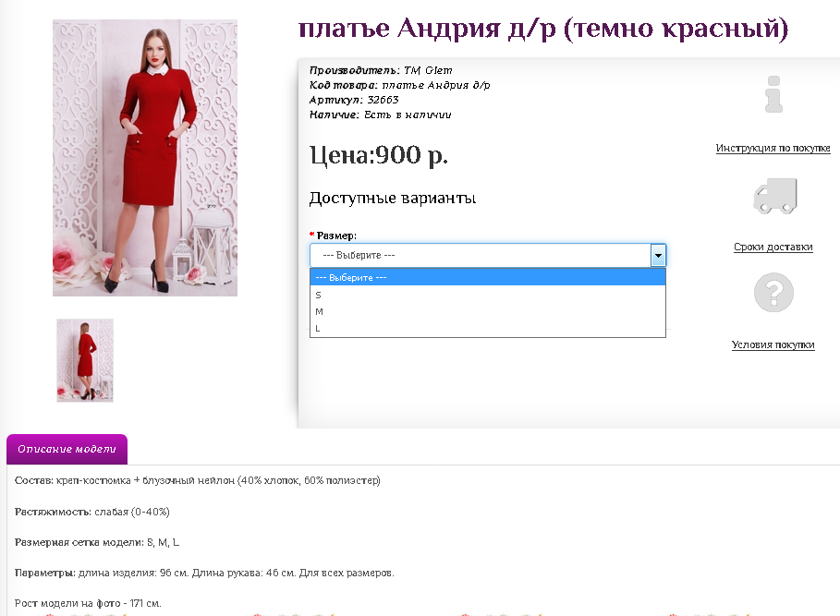
Task: Click the Производитель: TM Glem line
Action: [x=381, y=70]
